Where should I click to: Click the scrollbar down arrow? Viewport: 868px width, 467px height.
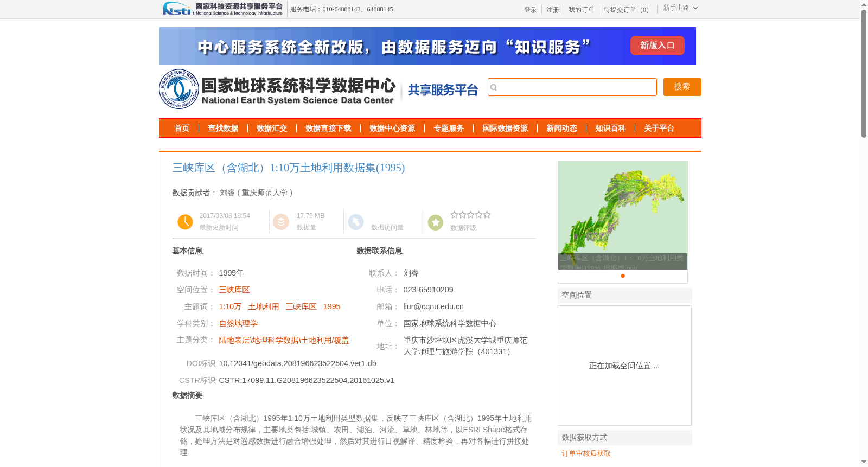pyautogui.click(x=864, y=462)
